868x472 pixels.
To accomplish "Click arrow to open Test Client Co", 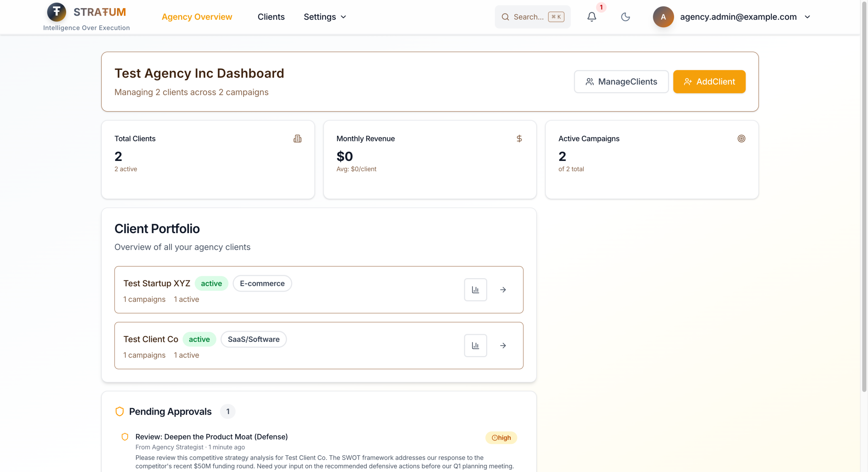I will [503, 346].
